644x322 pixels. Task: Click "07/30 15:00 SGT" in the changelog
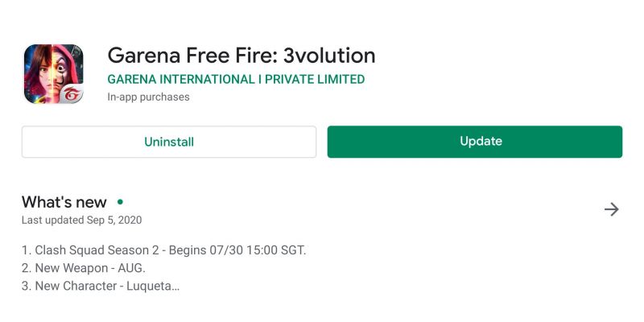tap(257, 250)
